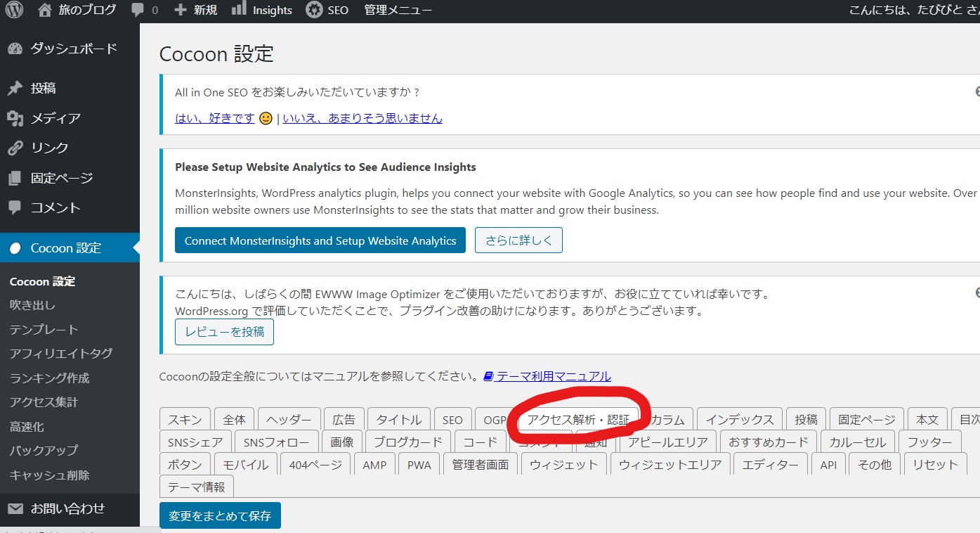Screen dimensions: 980x533
Task: Switch to the SNSシェア tab
Action: click(195, 442)
